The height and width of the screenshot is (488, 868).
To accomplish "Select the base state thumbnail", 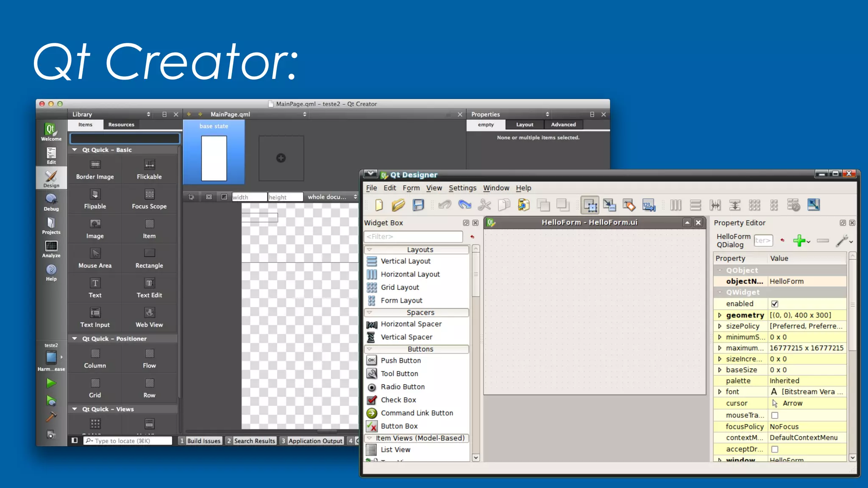I will [214, 152].
